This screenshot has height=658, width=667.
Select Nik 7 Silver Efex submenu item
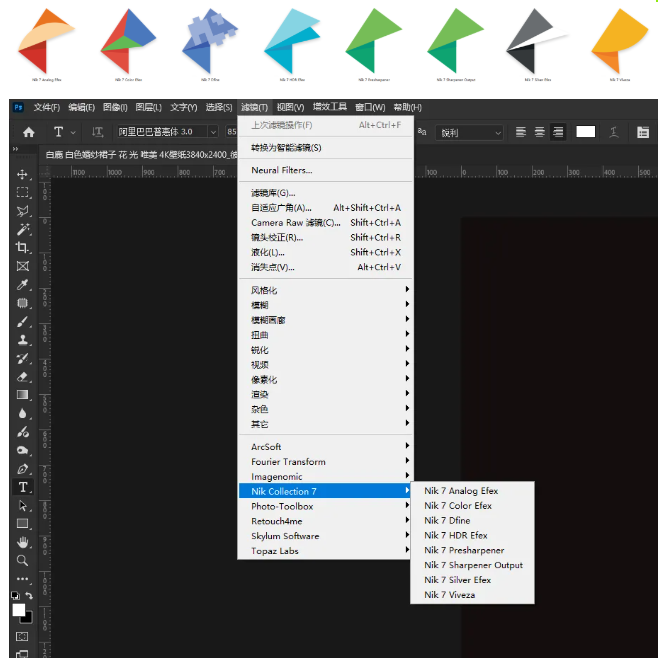pos(472,580)
